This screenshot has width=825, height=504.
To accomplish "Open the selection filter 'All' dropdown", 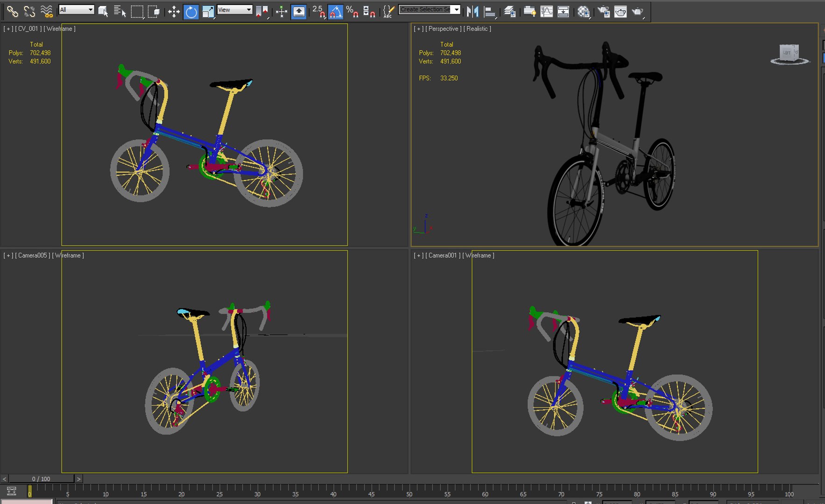I will 77,10.
